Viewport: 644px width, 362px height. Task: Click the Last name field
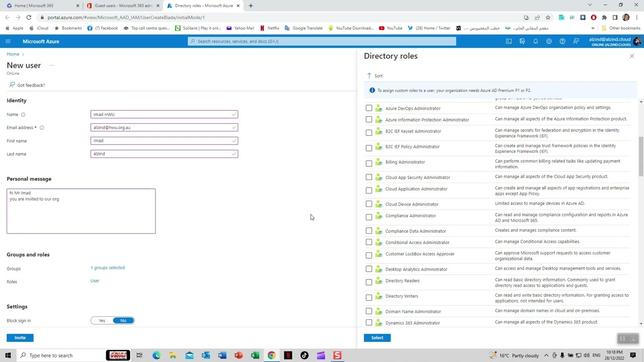(164, 154)
